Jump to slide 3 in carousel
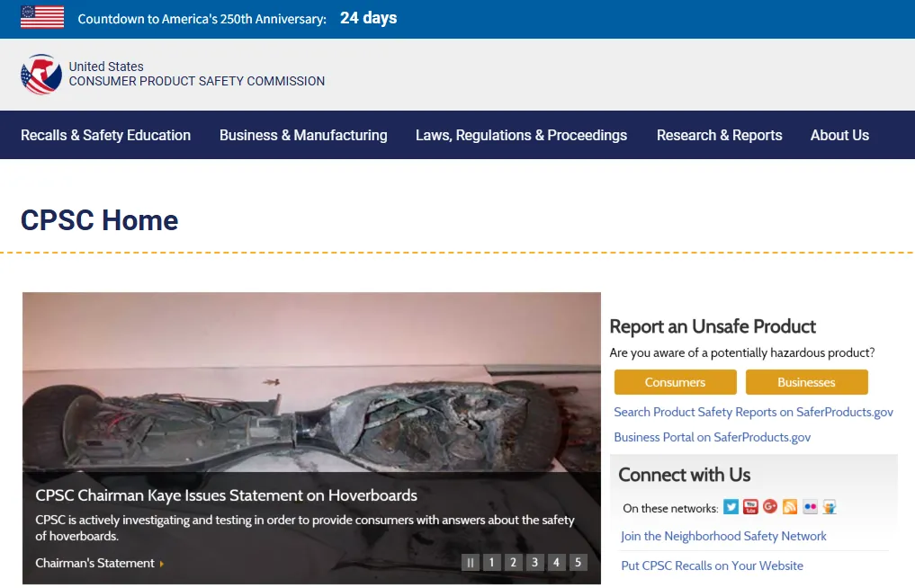 pos(534,562)
